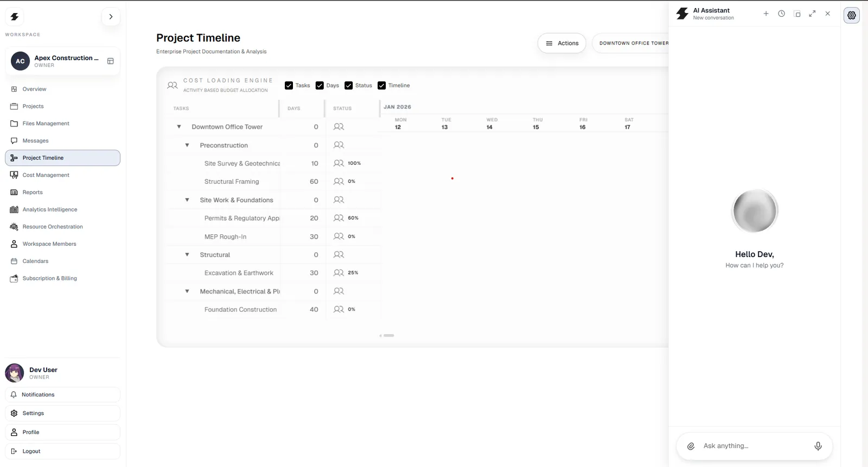This screenshot has width=868, height=467.
Task: Click the Cost Loading Engine people icon
Action: coord(173,85)
